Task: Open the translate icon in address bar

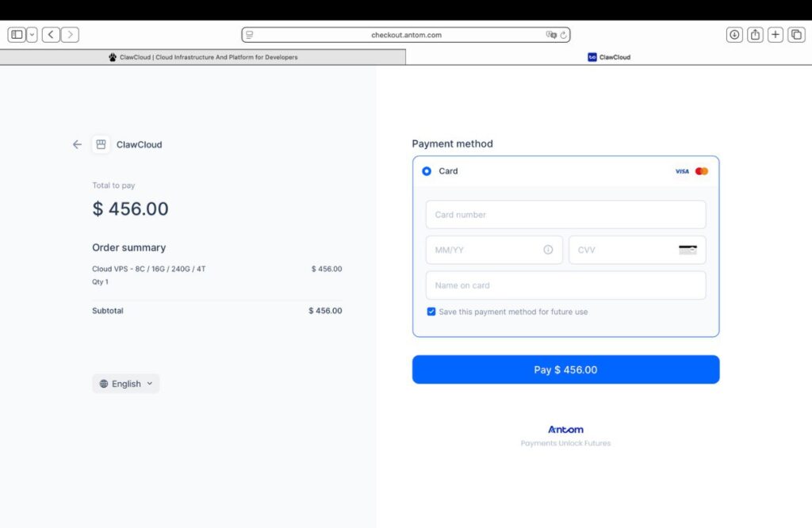Action: tap(551, 35)
